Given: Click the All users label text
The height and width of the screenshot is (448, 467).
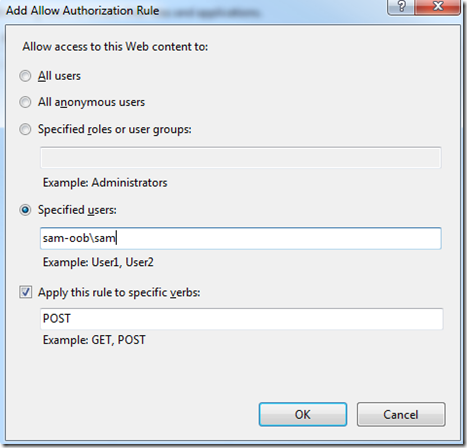Looking at the screenshot, I should pyautogui.click(x=59, y=76).
